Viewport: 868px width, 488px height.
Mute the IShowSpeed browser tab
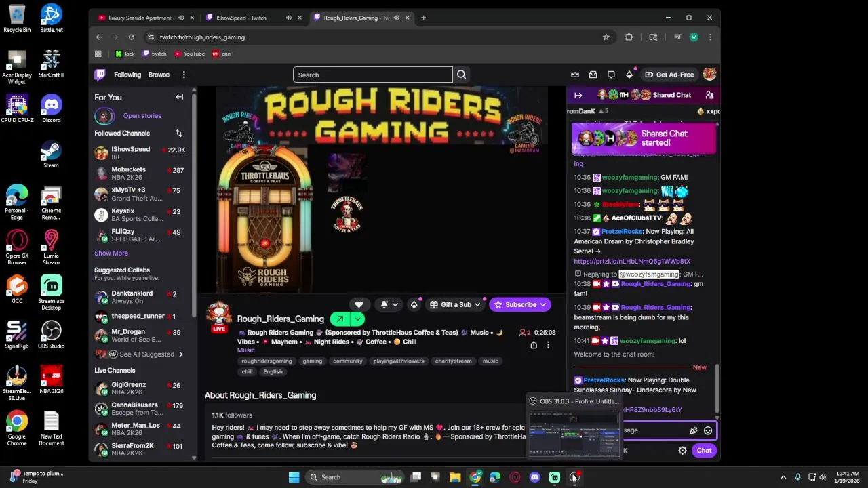coord(288,18)
